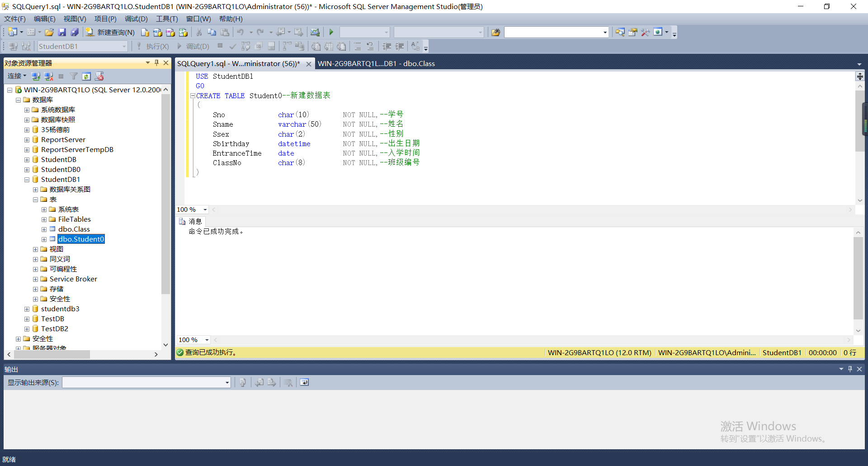This screenshot has width=868, height=466.
Task: Click the Disconnect icon in Object Explorer
Action: (x=48, y=76)
